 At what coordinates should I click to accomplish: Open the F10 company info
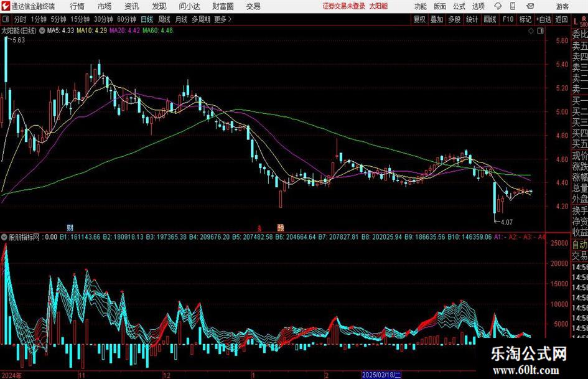(x=508, y=19)
